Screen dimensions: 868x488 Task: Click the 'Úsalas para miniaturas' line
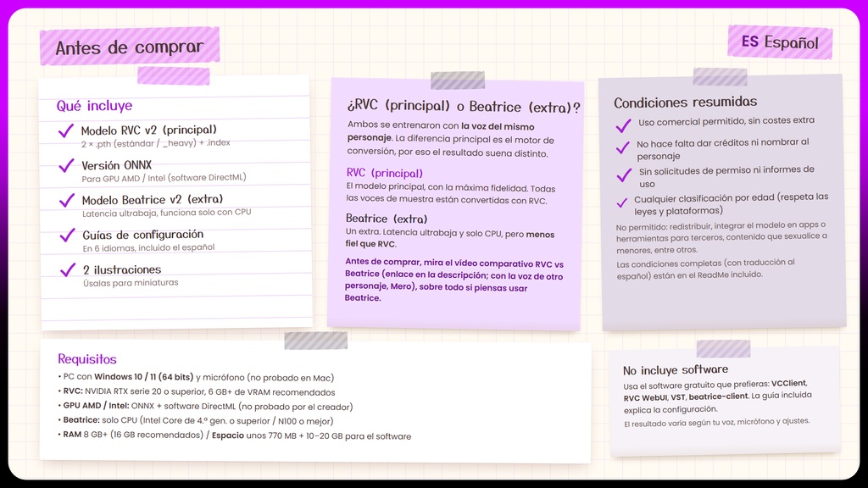pos(131,283)
